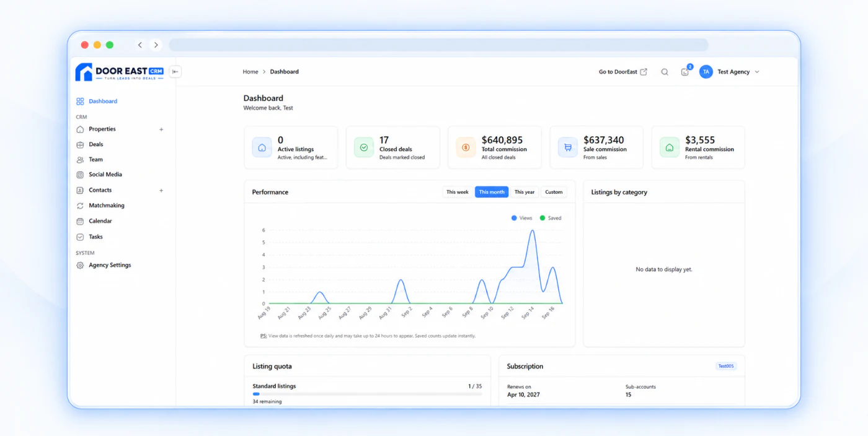The image size is (868, 436).
Task: Click the Welcome back, Test text
Action: point(268,108)
